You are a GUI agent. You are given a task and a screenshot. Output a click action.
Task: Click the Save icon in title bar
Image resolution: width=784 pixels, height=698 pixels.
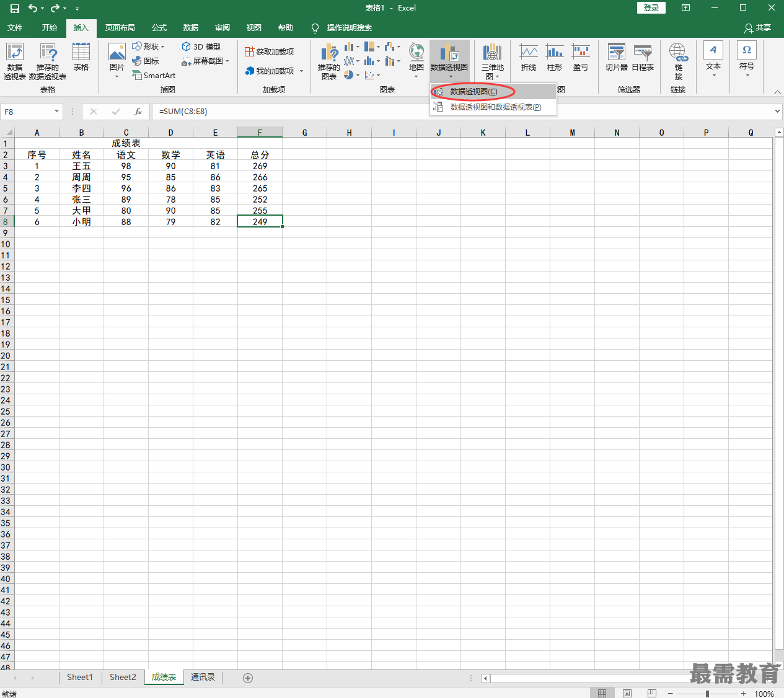pos(15,8)
